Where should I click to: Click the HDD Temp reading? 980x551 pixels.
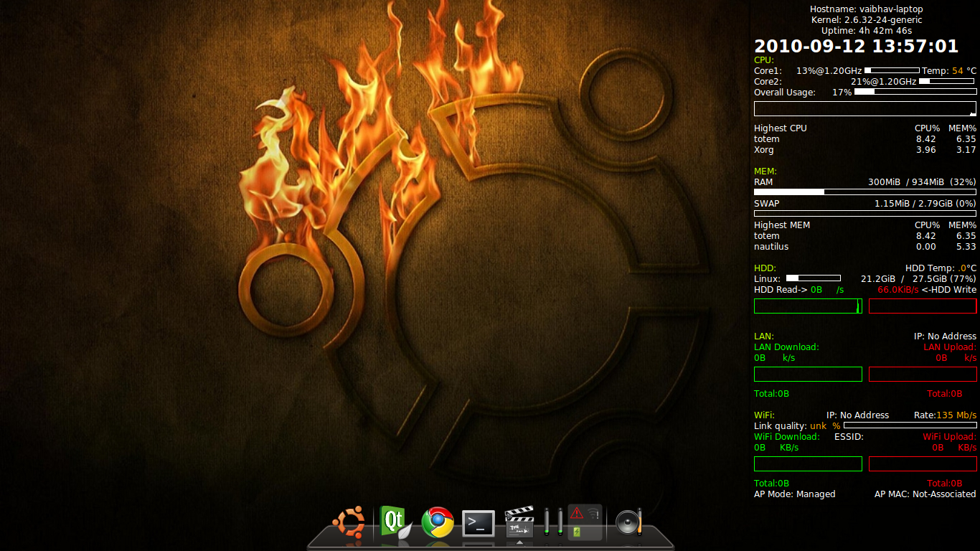point(941,268)
